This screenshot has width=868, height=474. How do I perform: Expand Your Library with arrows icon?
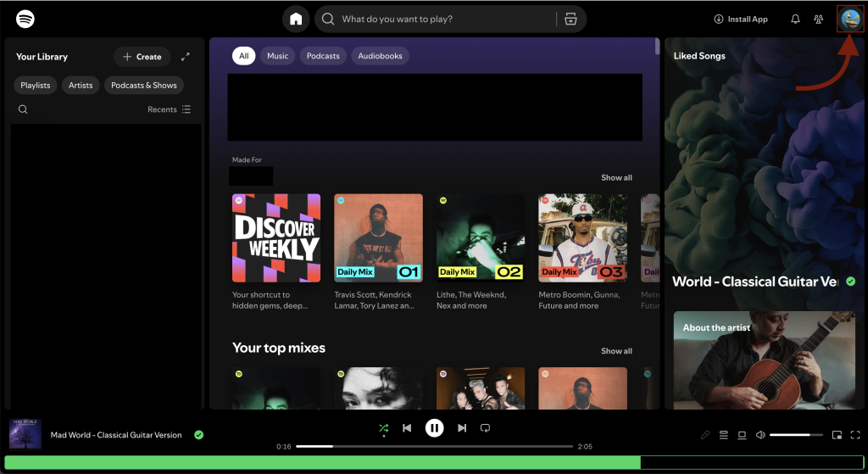(186, 57)
